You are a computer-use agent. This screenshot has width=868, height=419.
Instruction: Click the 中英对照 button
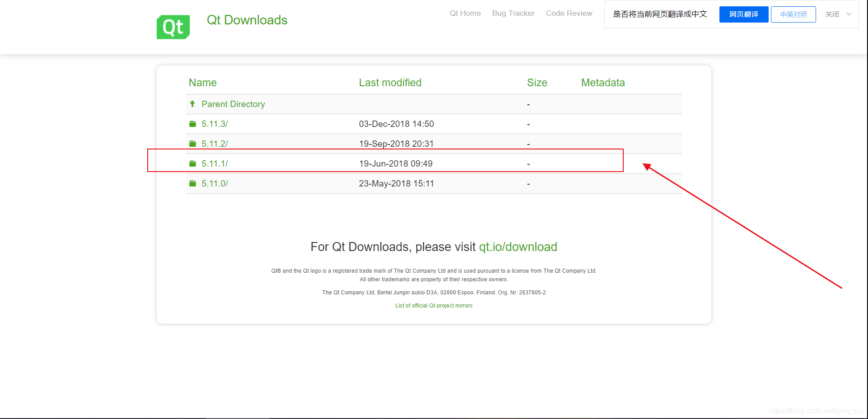click(x=793, y=14)
